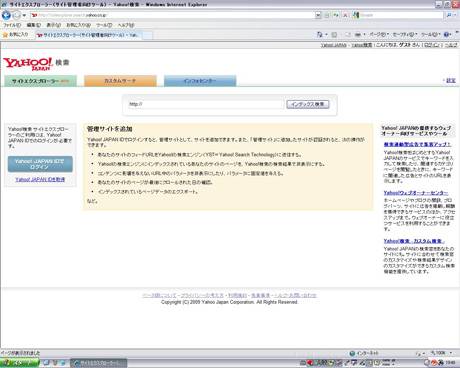Open the 表示 menu
Image resolution: width=460 pixels, height=368 pixels.
point(53,25)
